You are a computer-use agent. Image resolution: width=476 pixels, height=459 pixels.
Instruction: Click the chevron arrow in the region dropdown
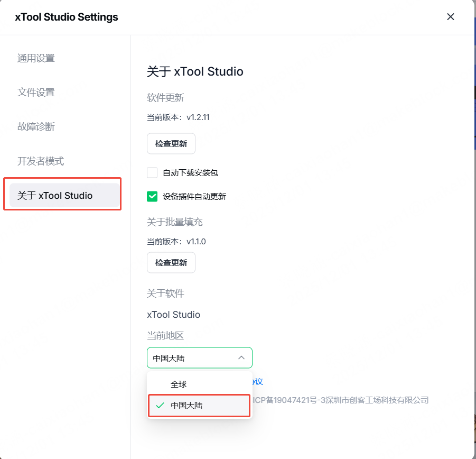(241, 358)
